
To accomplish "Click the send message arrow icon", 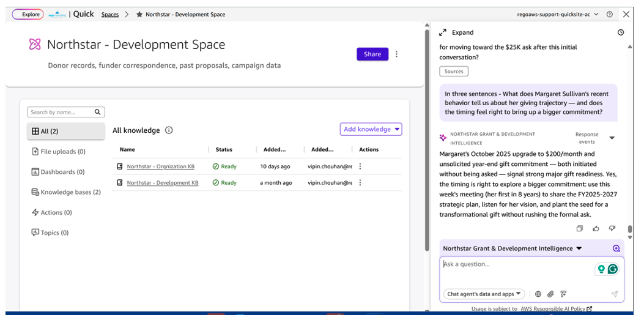I will coord(615,294).
